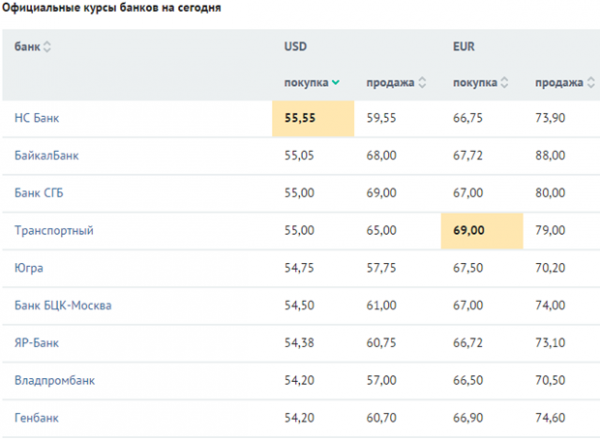Sort by EUR продажа column icon
Image resolution: width=600 pixels, height=439 pixels.
(x=590, y=83)
